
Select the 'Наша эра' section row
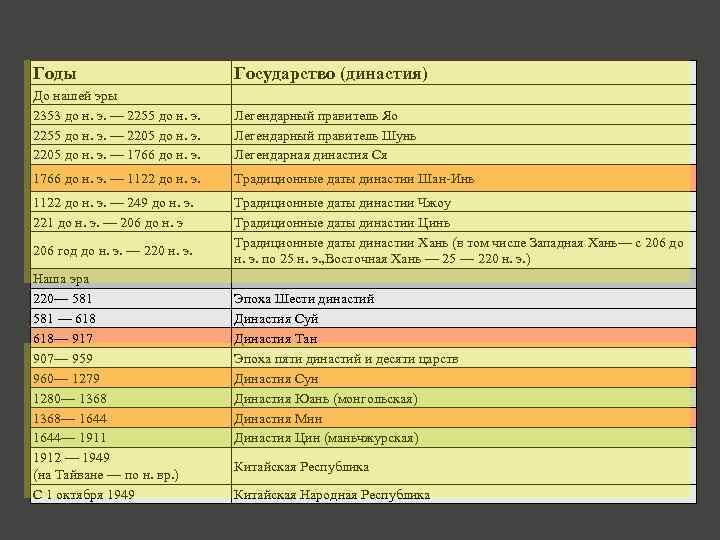(x=363, y=278)
